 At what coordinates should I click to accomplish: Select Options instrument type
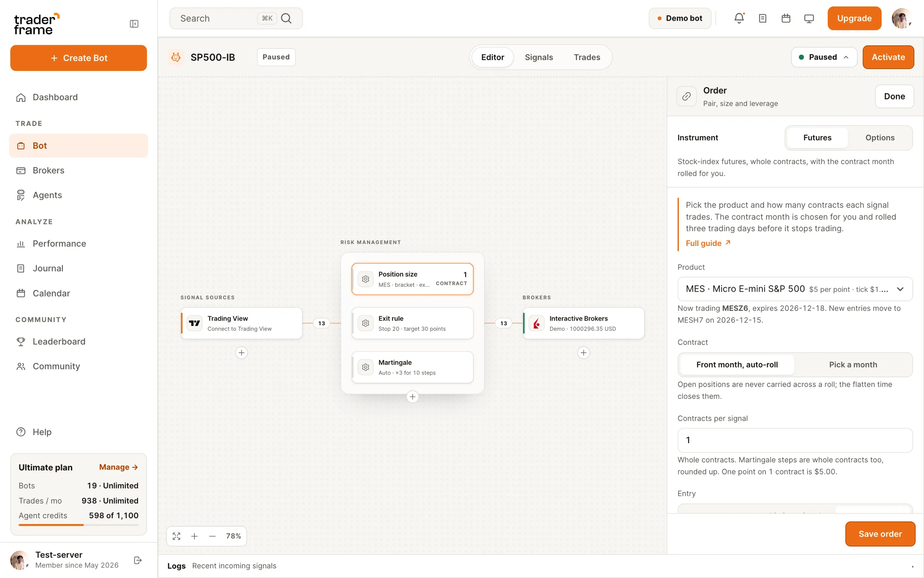pos(880,138)
